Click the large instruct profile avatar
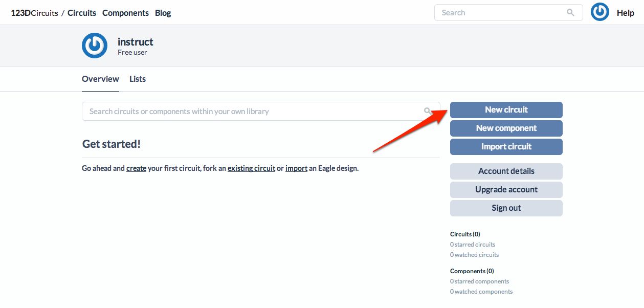 (95, 46)
